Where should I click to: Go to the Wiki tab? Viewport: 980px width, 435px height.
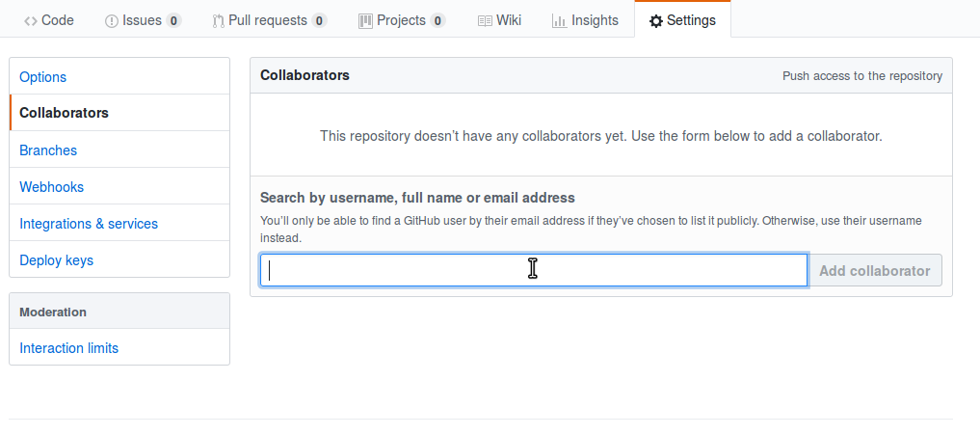point(499,20)
